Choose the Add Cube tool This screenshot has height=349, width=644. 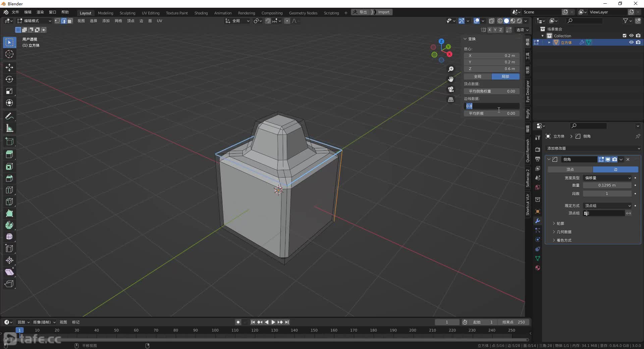pyautogui.click(x=9, y=141)
